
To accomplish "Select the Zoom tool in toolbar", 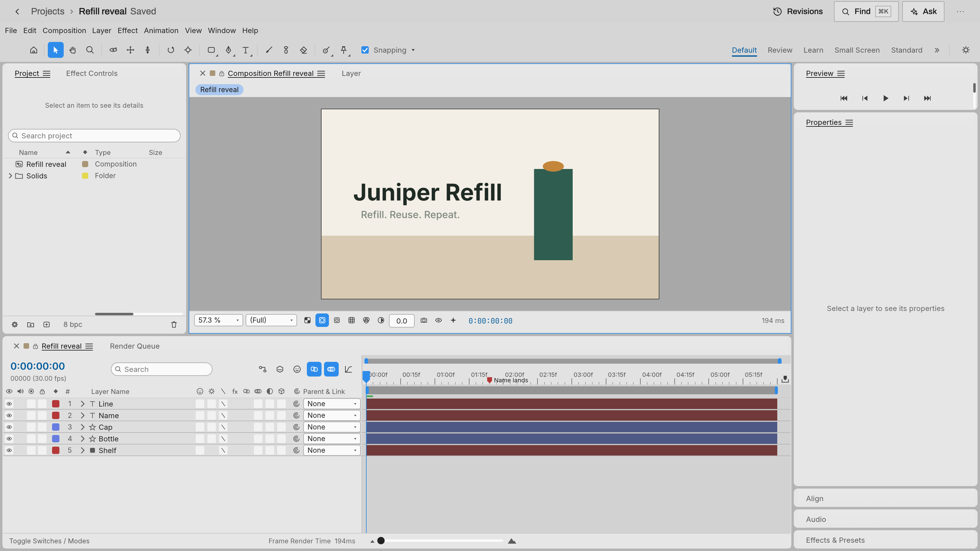I will 90,50.
